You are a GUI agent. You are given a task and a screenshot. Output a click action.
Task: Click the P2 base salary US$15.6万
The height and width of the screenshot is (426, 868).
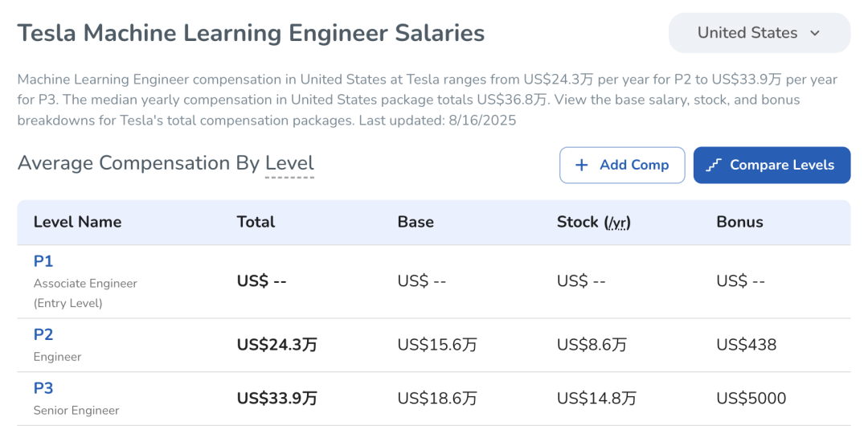[437, 345]
